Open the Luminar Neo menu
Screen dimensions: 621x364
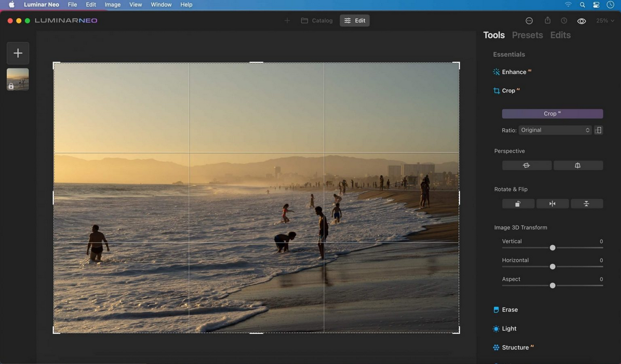(x=41, y=5)
